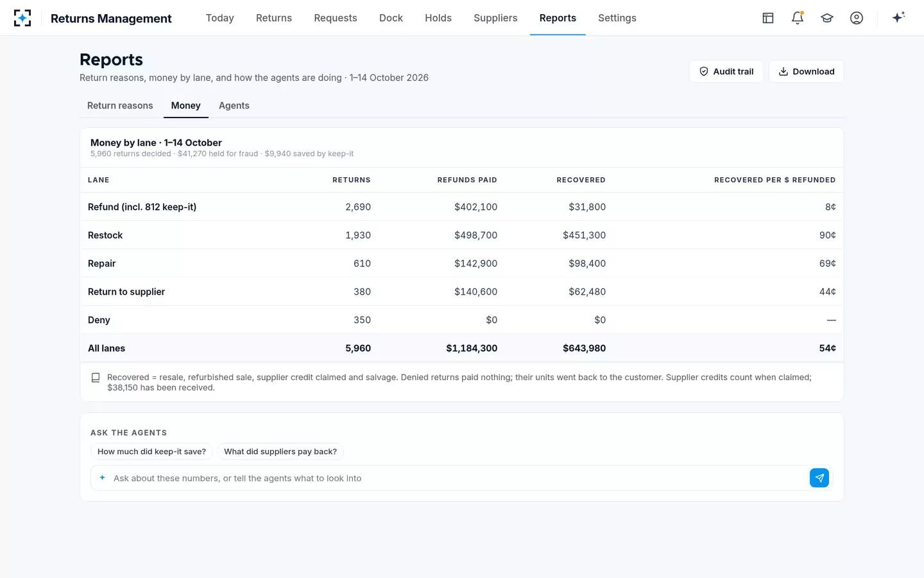This screenshot has width=924, height=578.
Task: Switch to the Return reasons tab
Action: pyautogui.click(x=120, y=106)
